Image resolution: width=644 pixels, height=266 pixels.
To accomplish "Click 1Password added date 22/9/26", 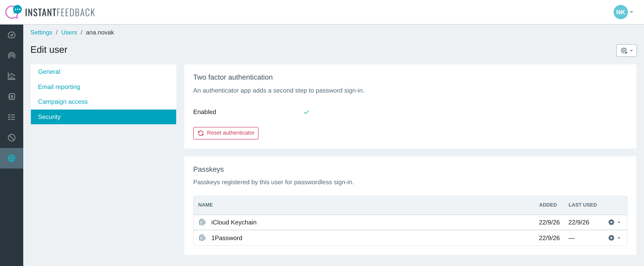I will pos(549,238).
